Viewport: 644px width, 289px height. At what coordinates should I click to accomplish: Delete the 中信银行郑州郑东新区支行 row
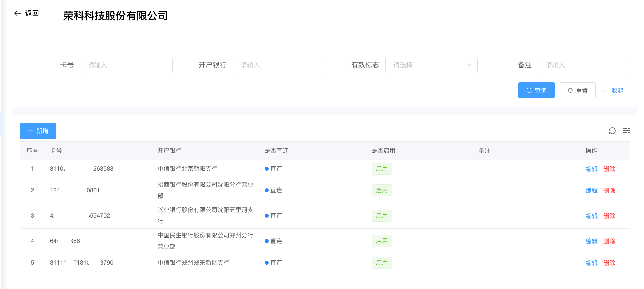(609, 263)
